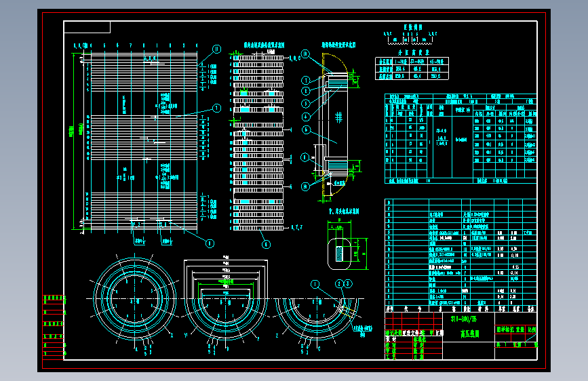Select the green 高压线圈 title text
The width and height of the screenshot is (588, 381).
pyautogui.click(x=470, y=334)
